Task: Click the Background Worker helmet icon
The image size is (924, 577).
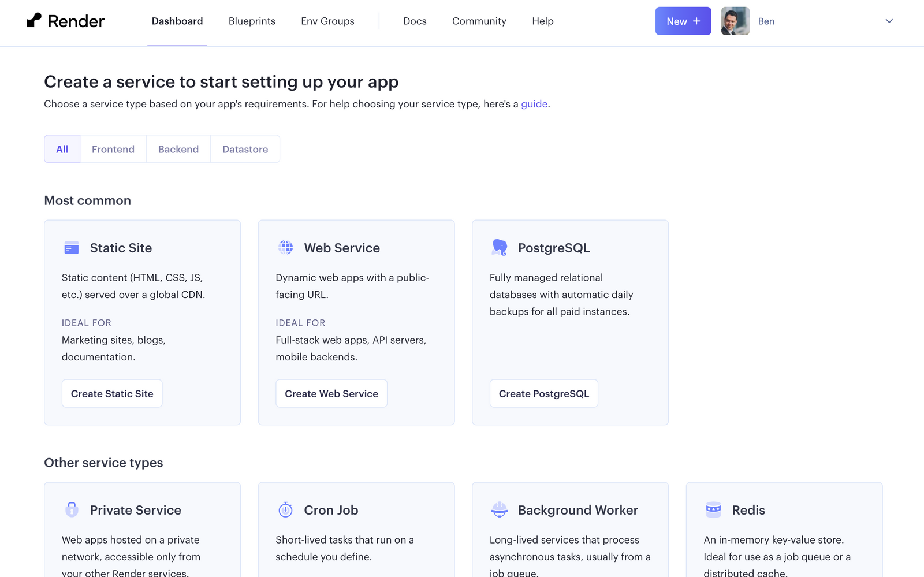Action: coord(500,509)
